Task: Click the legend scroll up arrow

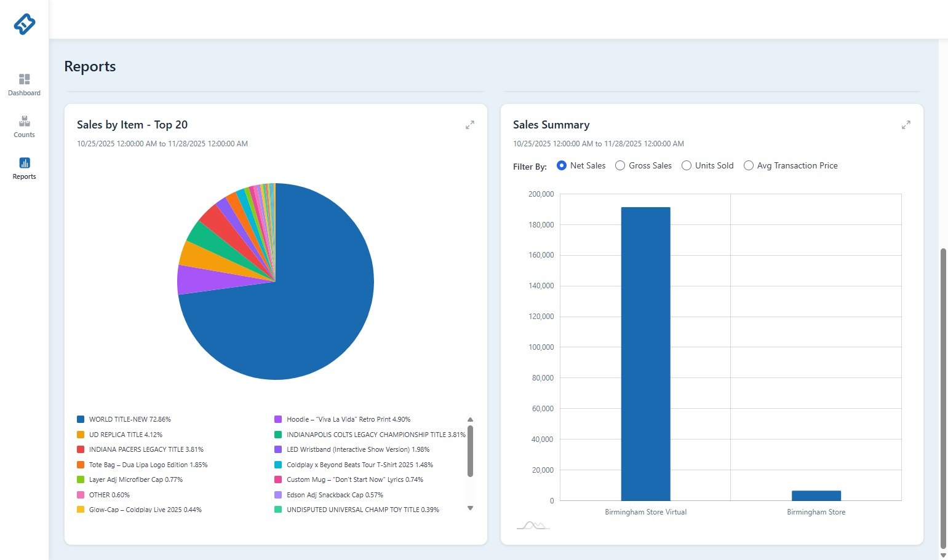Action: 471,420
